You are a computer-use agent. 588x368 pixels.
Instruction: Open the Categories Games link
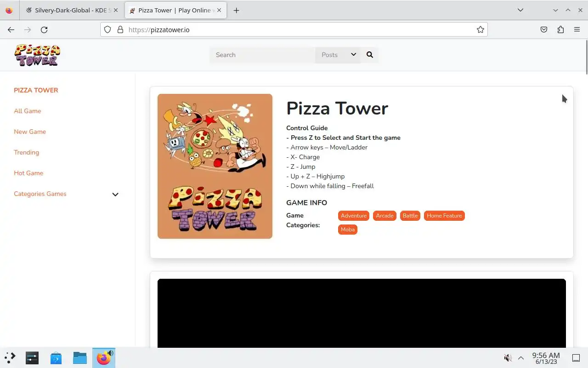[40, 194]
